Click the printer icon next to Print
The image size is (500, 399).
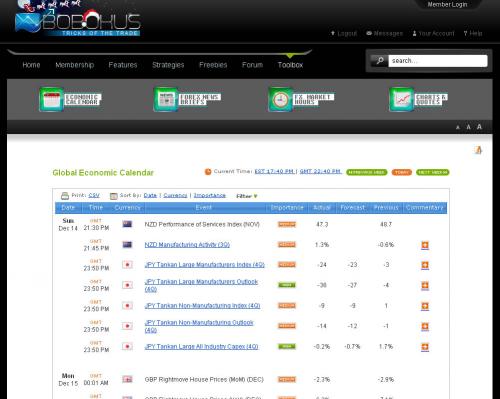(x=65, y=196)
